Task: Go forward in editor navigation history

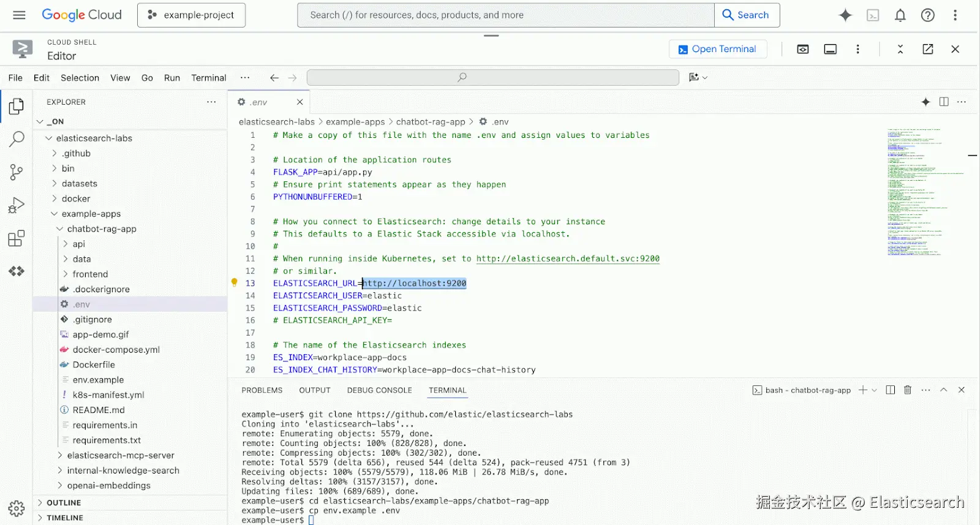Action: [x=292, y=78]
